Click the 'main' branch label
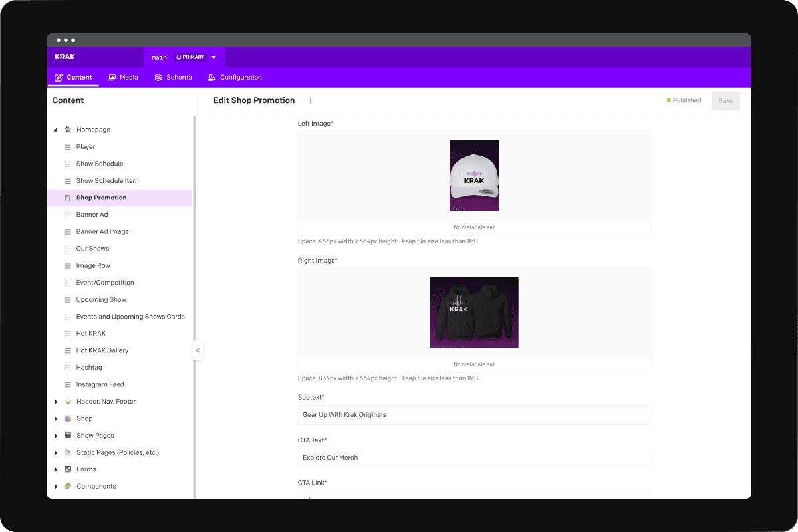 [x=159, y=57]
